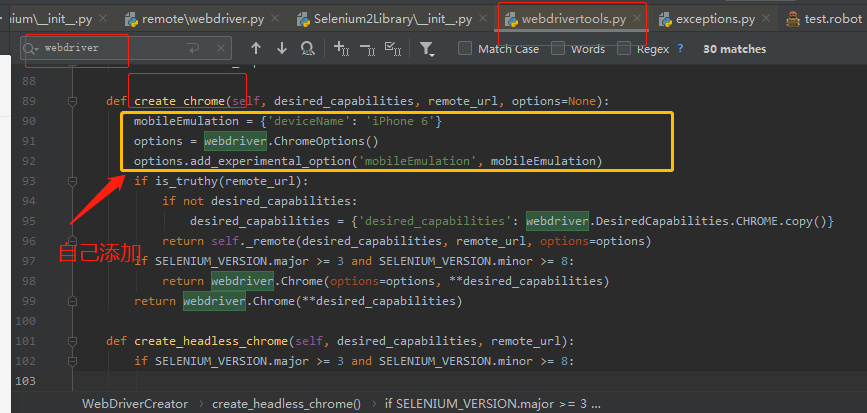Viewport: 867px width, 413px height.
Task: Switch to the remote\webdriver.py tab
Action: point(203,19)
